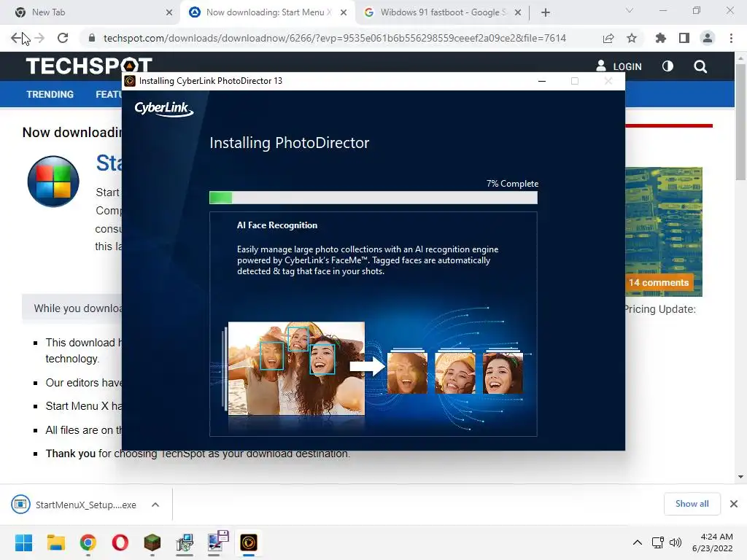Launch Opera from the taskbar
Image resolution: width=747 pixels, height=560 pixels.
[x=120, y=542]
